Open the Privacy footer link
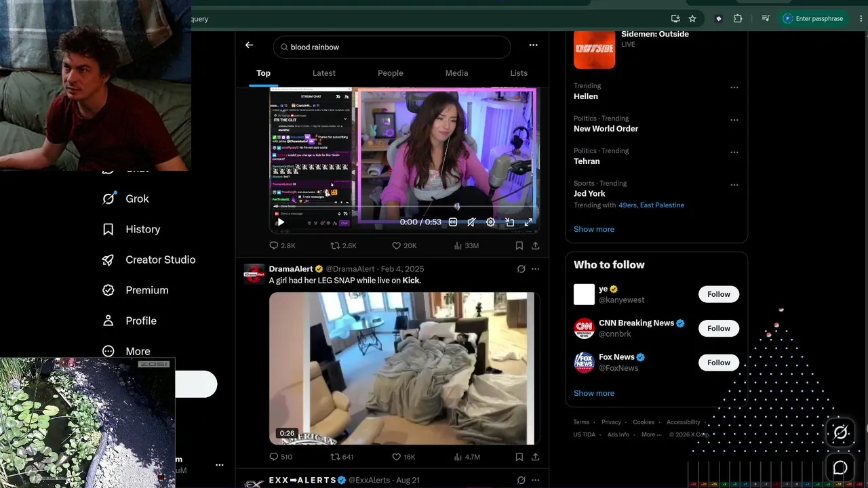Viewport: 868px width, 488px height. click(611, 422)
